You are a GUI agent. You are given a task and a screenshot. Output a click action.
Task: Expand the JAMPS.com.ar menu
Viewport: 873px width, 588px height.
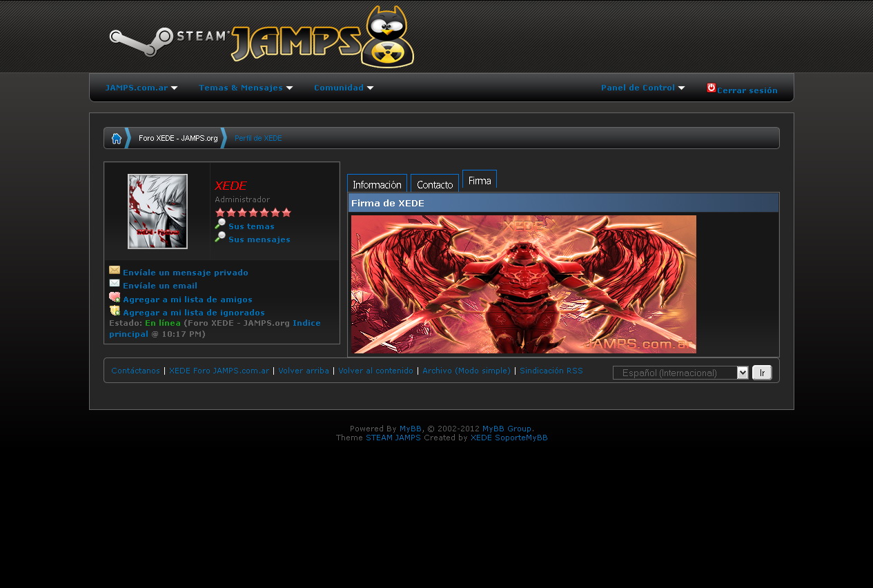(x=141, y=88)
